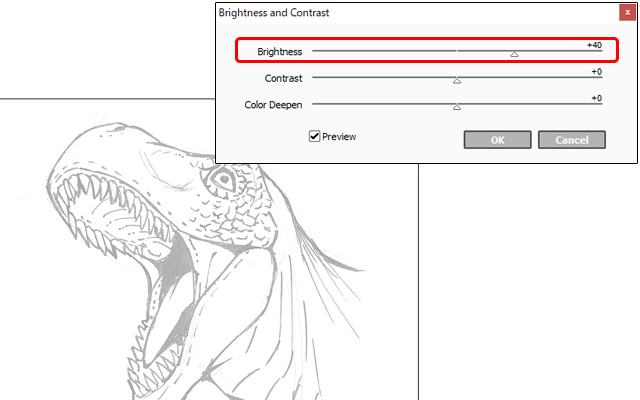This screenshot has height=400, width=640.
Task: Click the Color Deepen value +0
Action: point(596,98)
